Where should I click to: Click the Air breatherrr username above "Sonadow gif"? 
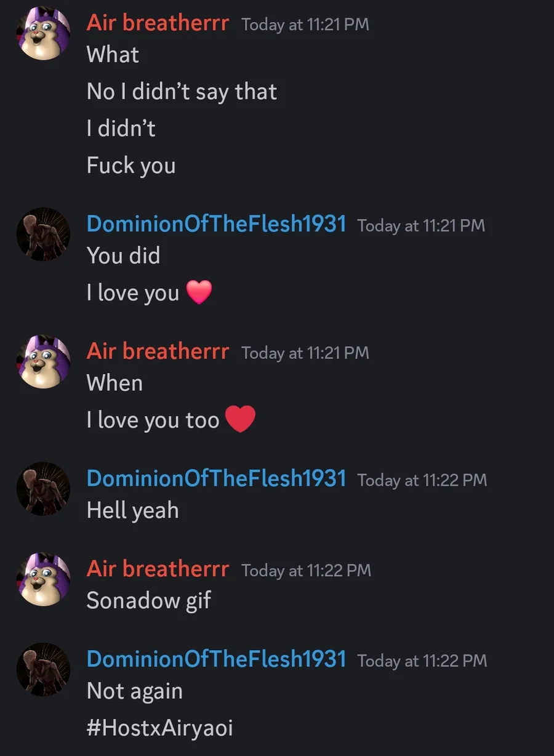[x=158, y=569]
